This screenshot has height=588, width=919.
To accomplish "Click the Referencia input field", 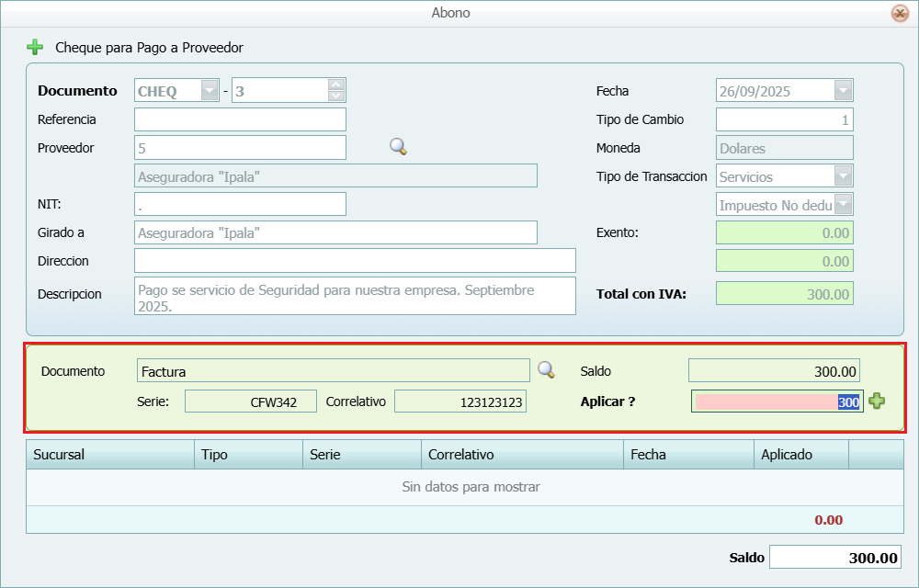I will click(x=240, y=119).
